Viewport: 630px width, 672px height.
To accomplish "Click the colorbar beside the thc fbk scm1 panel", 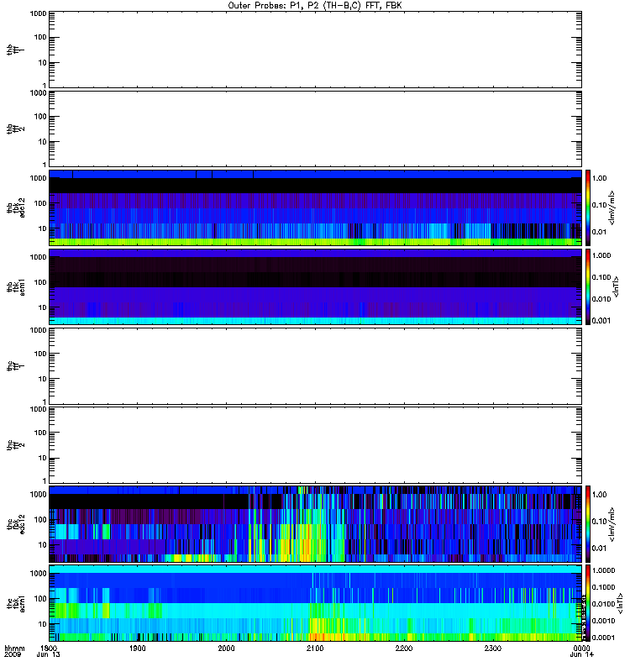I will click(588, 603).
